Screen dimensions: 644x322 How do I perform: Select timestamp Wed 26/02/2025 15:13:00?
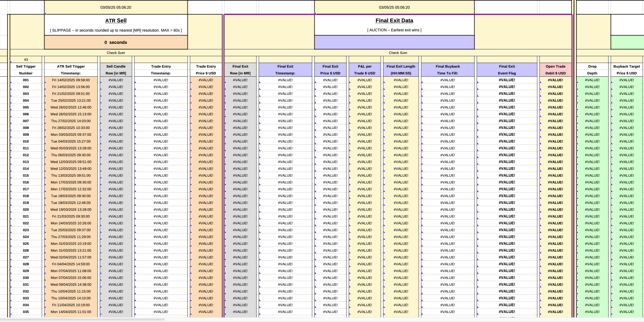(71, 114)
